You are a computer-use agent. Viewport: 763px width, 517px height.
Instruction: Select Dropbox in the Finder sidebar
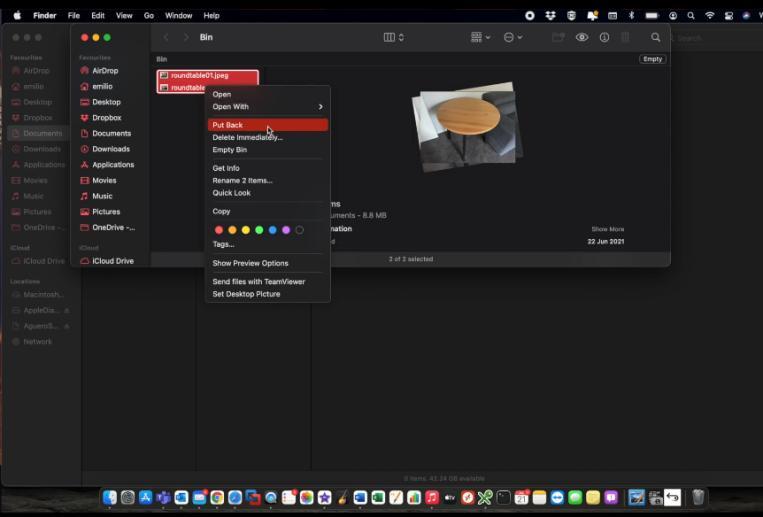click(106, 118)
